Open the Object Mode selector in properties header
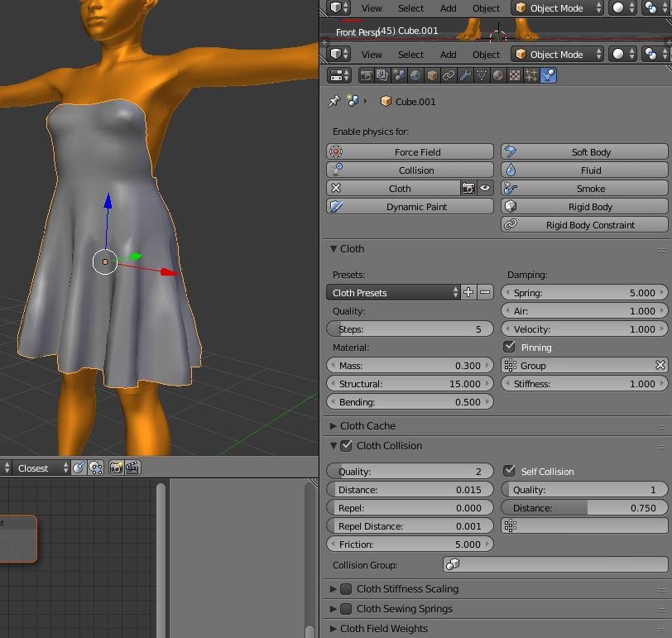This screenshot has width=672, height=638. pyautogui.click(x=555, y=55)
